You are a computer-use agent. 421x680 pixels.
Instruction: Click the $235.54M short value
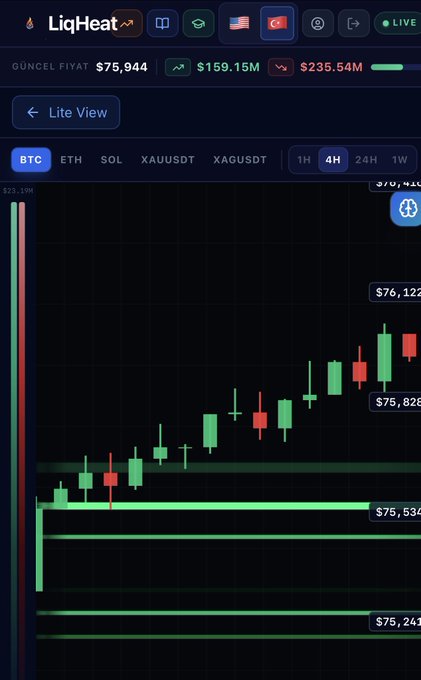click(x=331, y=67)
